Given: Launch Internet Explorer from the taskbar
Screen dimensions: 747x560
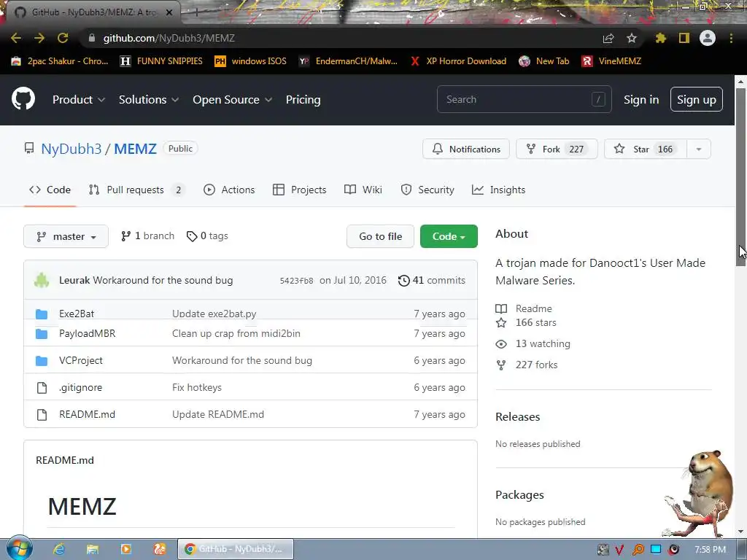Looking at the screenshot, I should [x=59, y=549].
